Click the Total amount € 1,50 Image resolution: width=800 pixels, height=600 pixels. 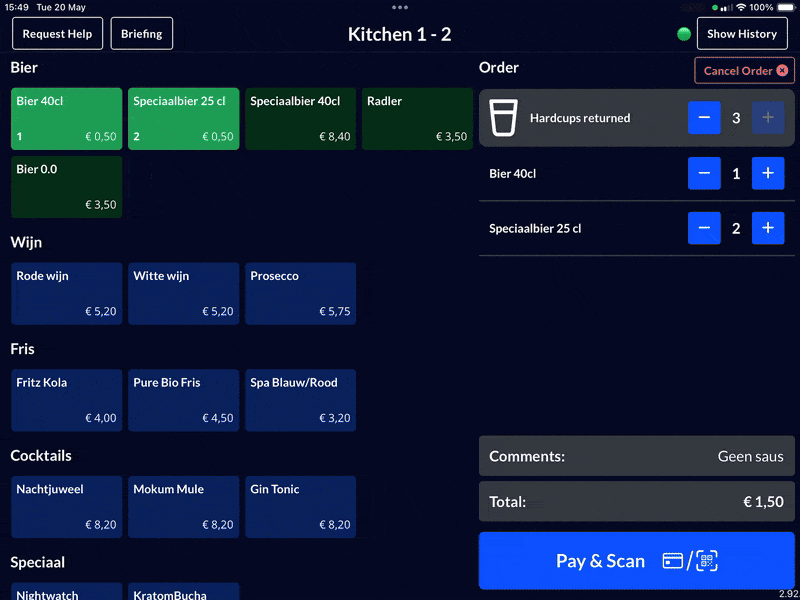(x=763, y=502)
